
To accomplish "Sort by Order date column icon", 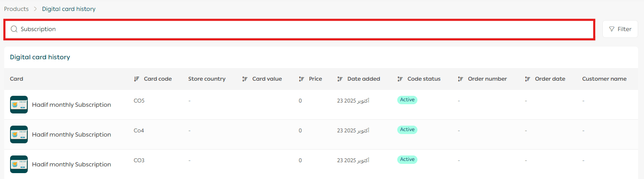I will [x=527, y=79].
